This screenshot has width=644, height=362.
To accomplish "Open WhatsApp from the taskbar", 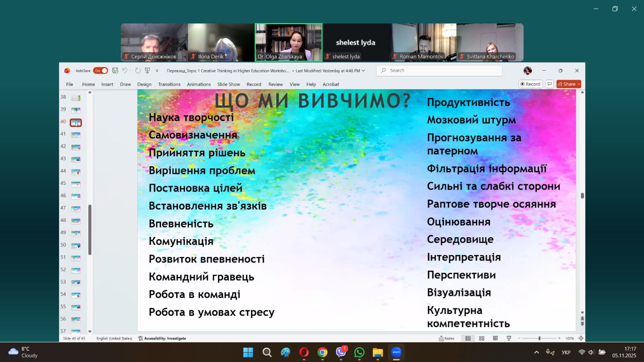I will tap(359, 353).
